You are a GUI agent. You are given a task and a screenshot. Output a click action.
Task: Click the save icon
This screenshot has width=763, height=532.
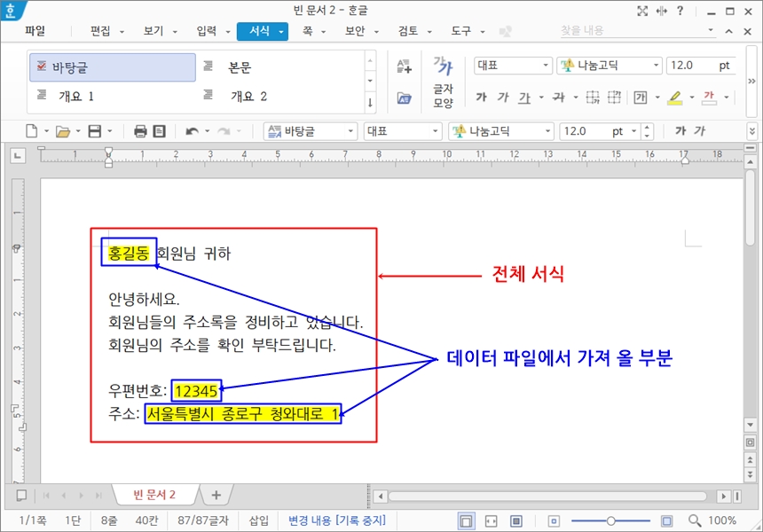[x=94, y=131]
